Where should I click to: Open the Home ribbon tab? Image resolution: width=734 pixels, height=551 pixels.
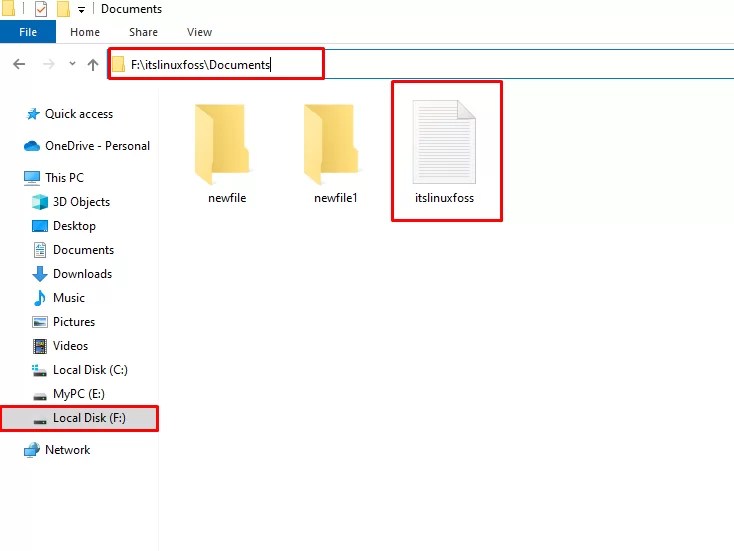[85, 32]
